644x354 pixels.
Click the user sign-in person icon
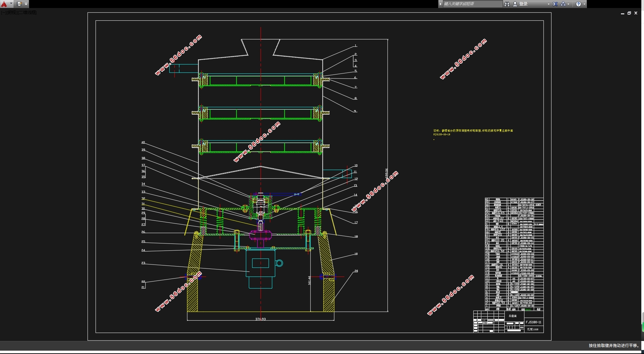point(515,4)
